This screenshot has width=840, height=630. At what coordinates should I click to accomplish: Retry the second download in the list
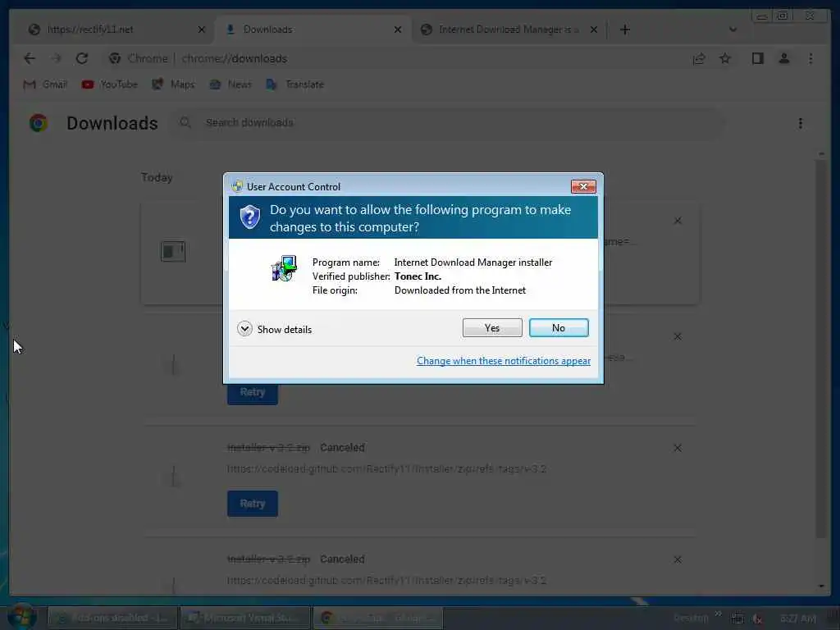coord(253,392)
